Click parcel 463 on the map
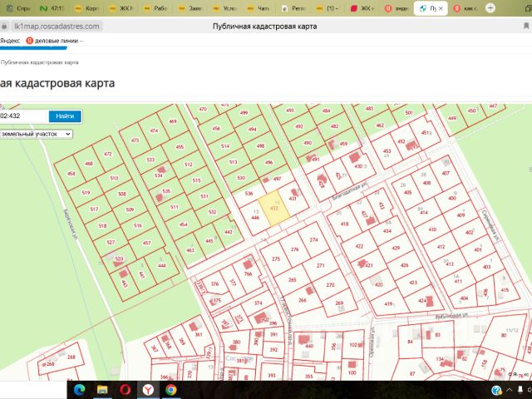 [190, 250]
